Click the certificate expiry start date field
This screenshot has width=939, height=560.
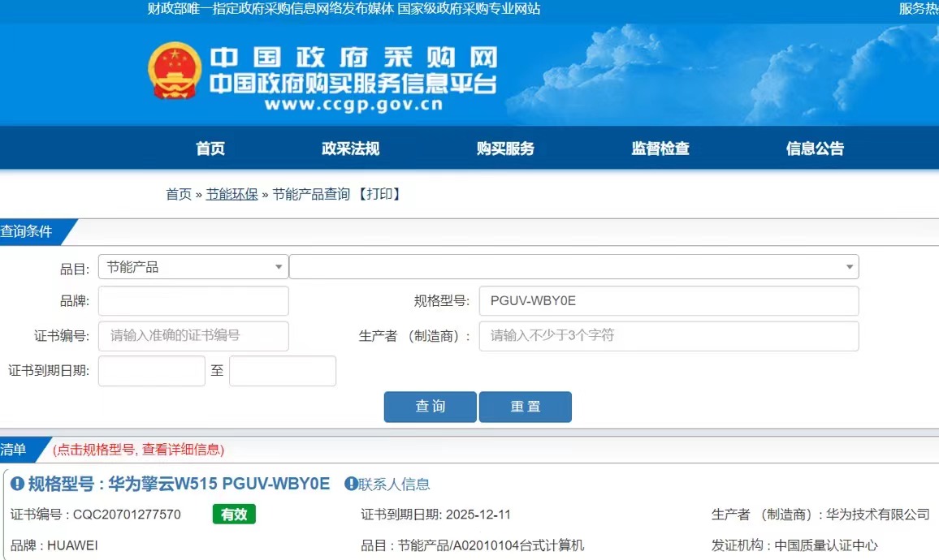click(x=152, y=371)
